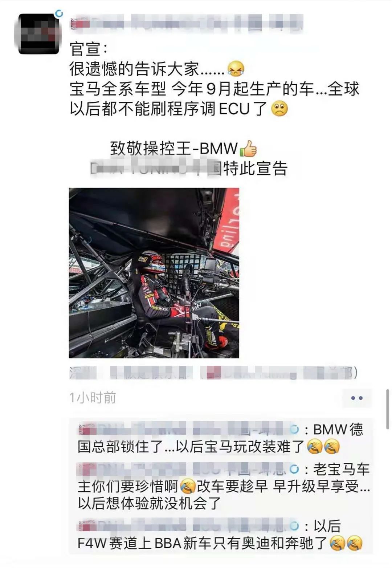Viewport: 392px width, 568px height.
Task: Click the scrollbar on the right edge
Action: (388, 409)
